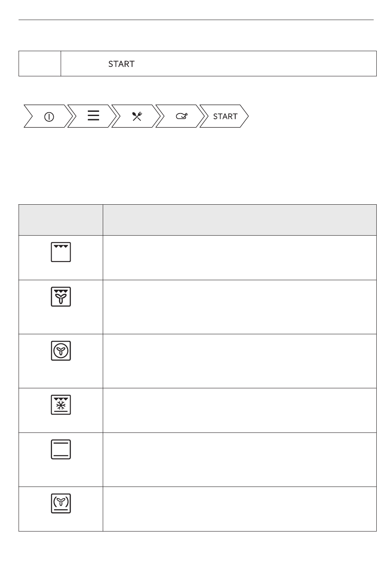Click START in the arrow step sequence
The image size is (392, 567).
tap(225, 116)
